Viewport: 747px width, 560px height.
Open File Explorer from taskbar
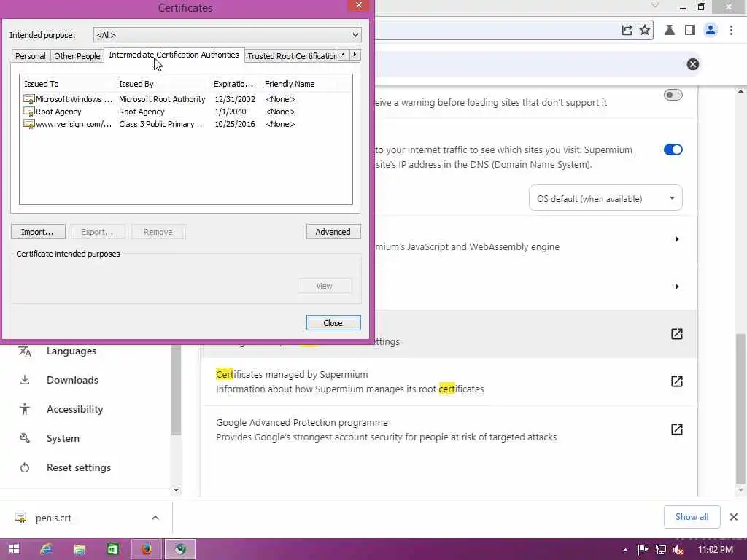pyautogui.click(x=80, y=549)
